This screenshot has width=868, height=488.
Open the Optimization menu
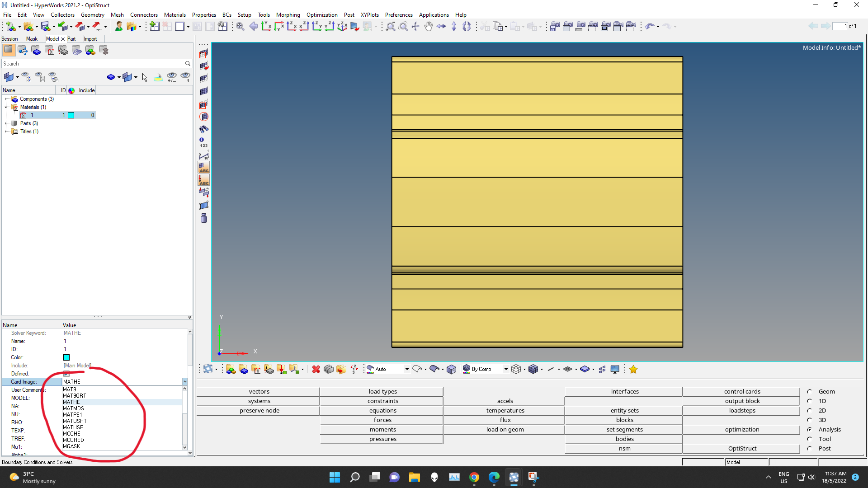(x=322, y=15)
